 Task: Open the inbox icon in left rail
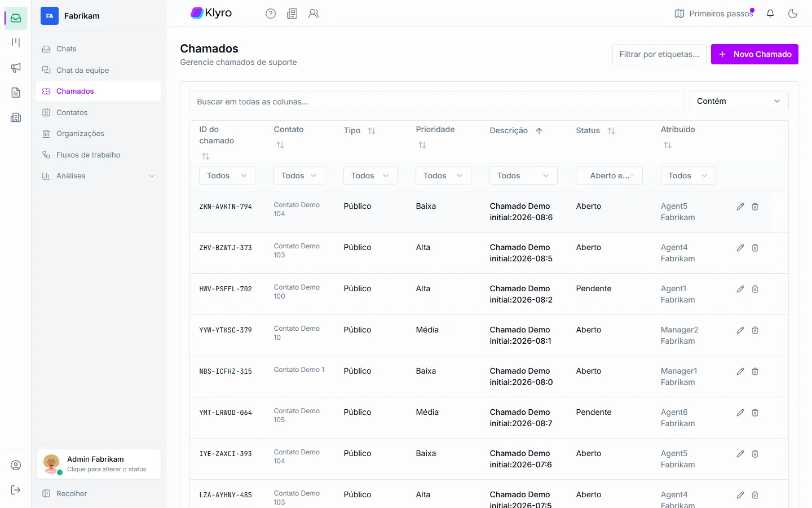click(x=16, y=18)
